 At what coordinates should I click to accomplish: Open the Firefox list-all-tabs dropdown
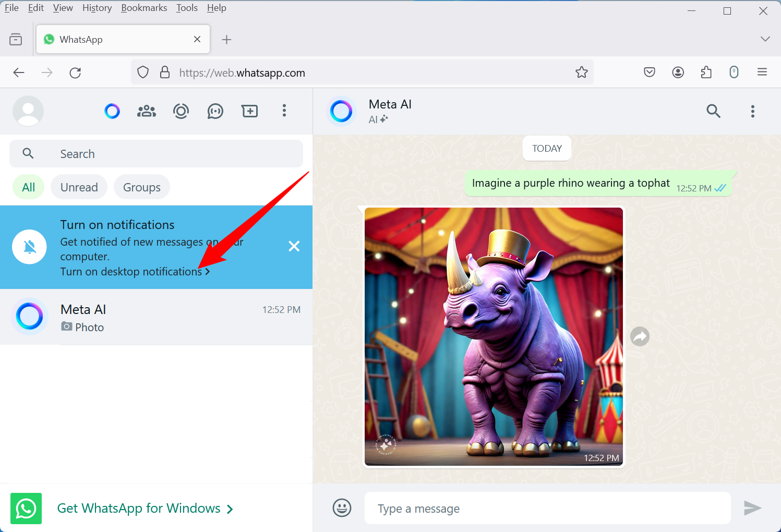coord(765,39)
